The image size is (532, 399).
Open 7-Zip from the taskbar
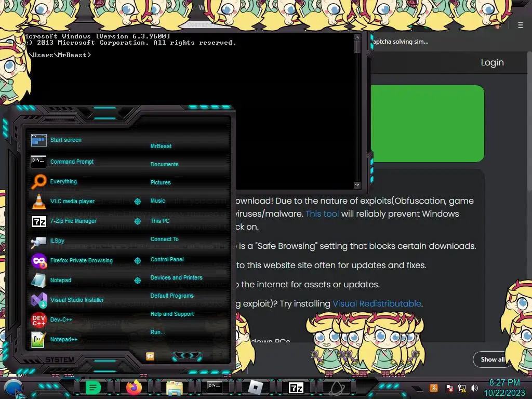coord(296,388)
